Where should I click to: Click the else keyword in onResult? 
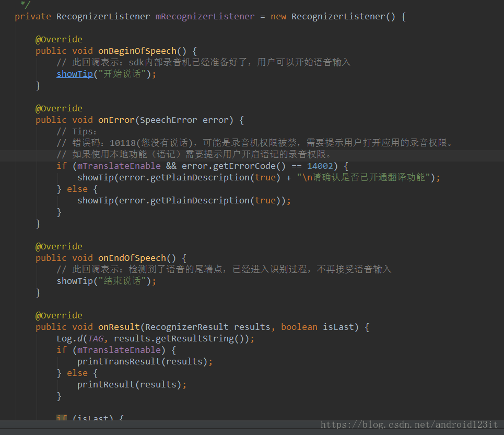pyautogui.click(x=77, y=373)
